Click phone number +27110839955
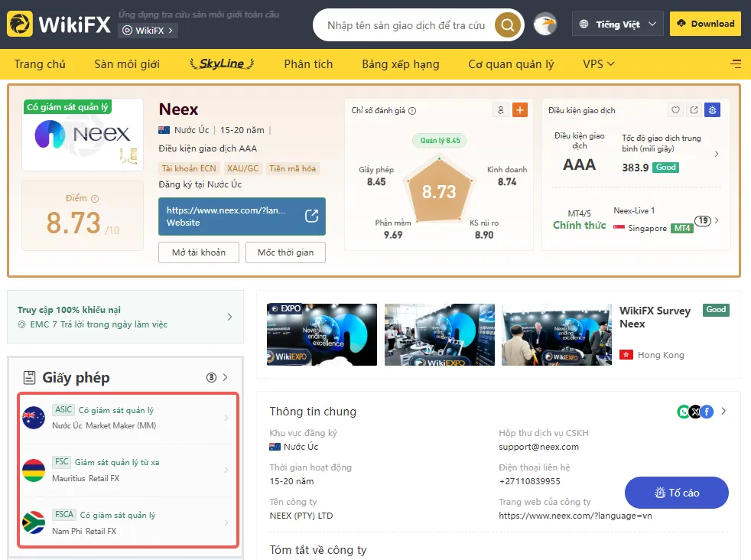 pyautogui.click(x=529, y=481)
